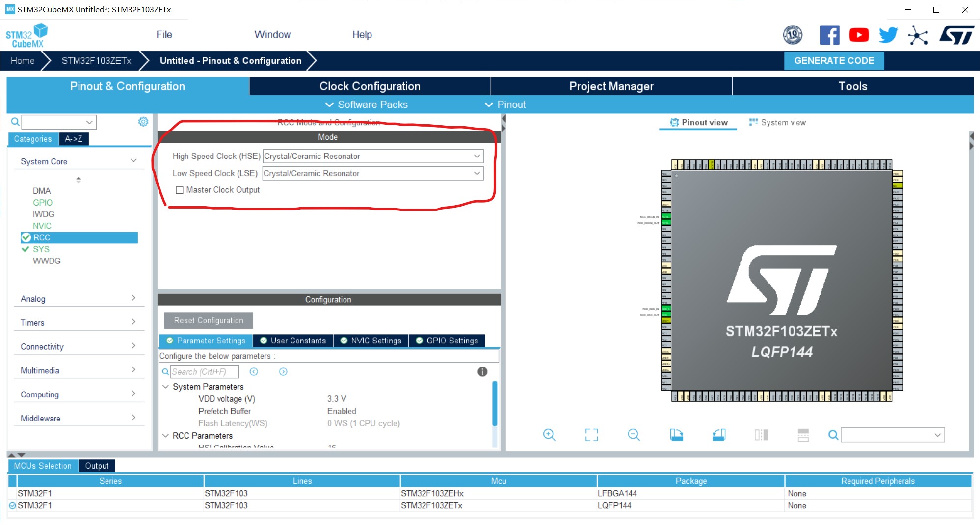The height and width of the screenshot is (525, 980).
Task: Open the GPIO Settings tab
Action: click(447, 341)
